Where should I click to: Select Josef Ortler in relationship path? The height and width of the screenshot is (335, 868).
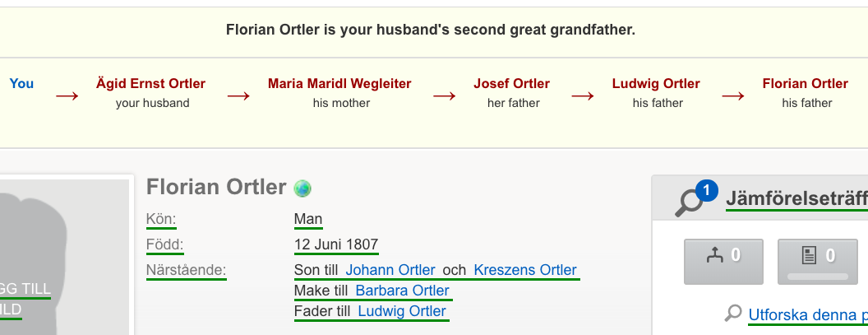click(x=511, y=84)
